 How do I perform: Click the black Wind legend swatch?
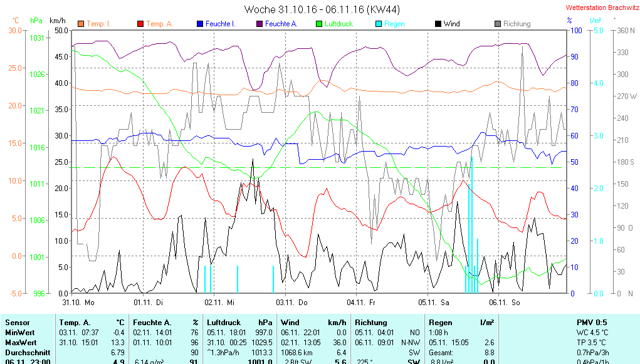[438, 24]
